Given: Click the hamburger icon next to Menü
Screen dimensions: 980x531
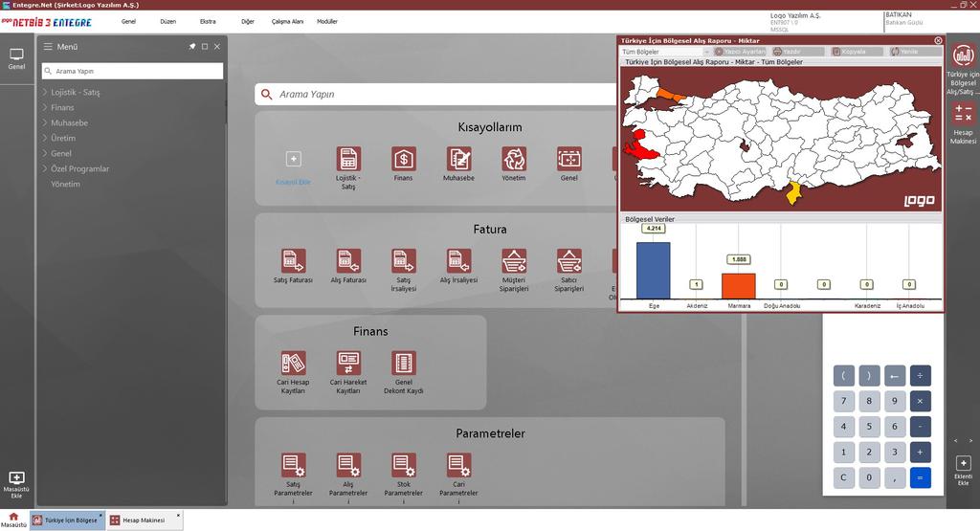Looking at the screenshot, I should 48,47.
